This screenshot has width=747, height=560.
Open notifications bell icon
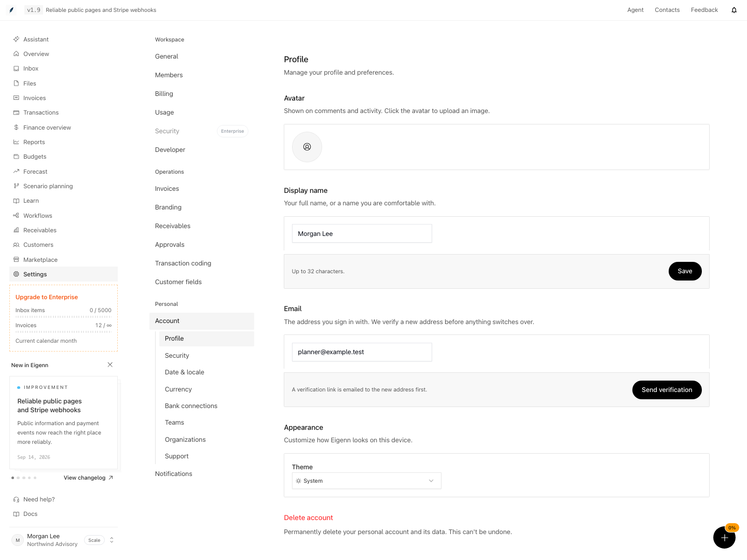coord(734,10)
